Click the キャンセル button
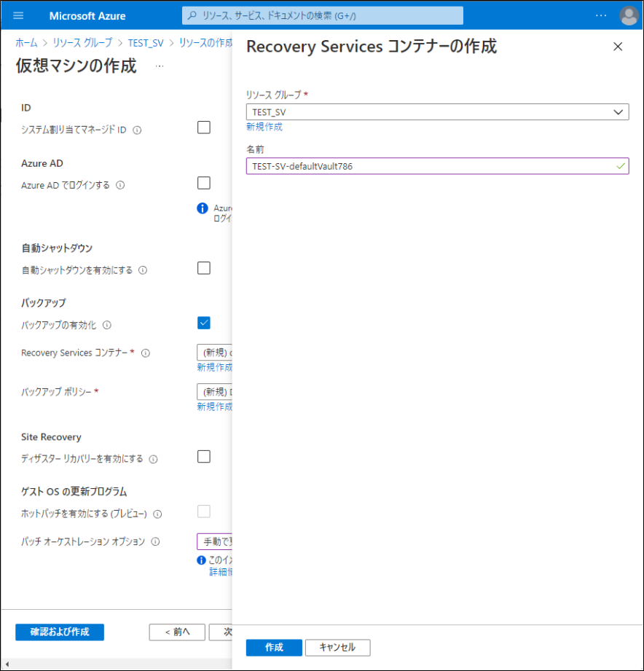 coord(337,648)
